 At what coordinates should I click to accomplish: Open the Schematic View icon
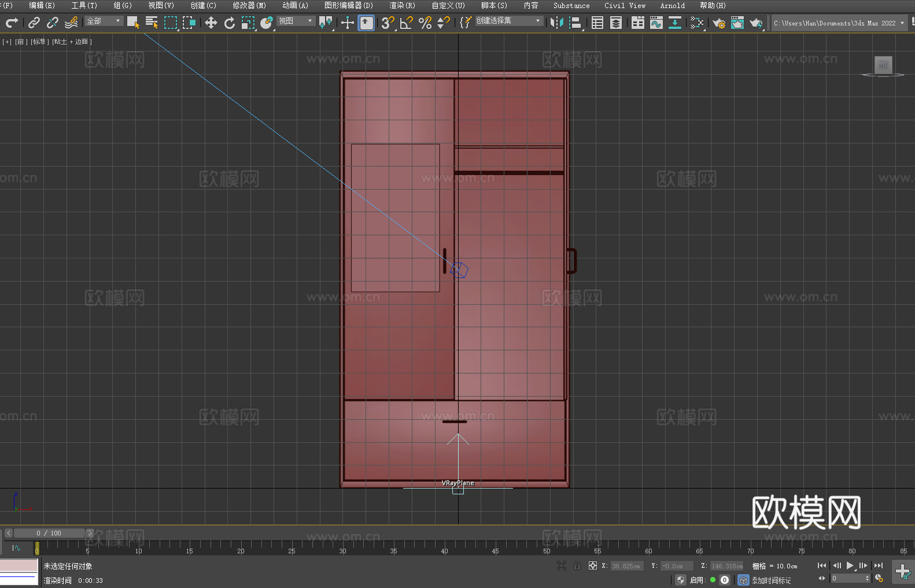697,23
